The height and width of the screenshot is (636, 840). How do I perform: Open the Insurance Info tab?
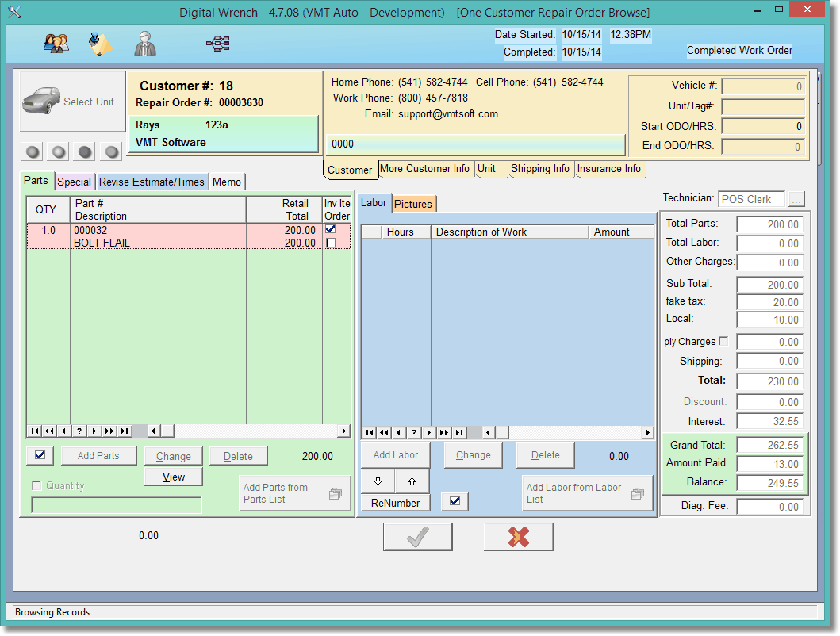point(608,168)
